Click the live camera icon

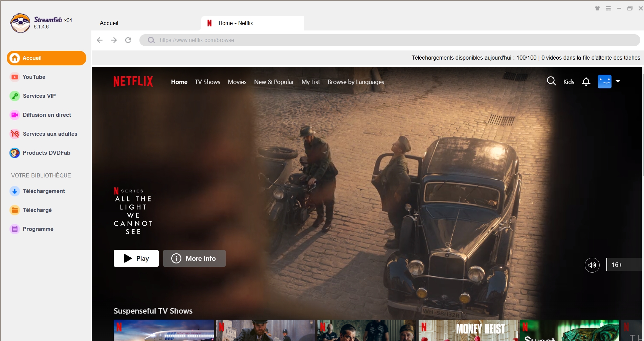(15, 115)
